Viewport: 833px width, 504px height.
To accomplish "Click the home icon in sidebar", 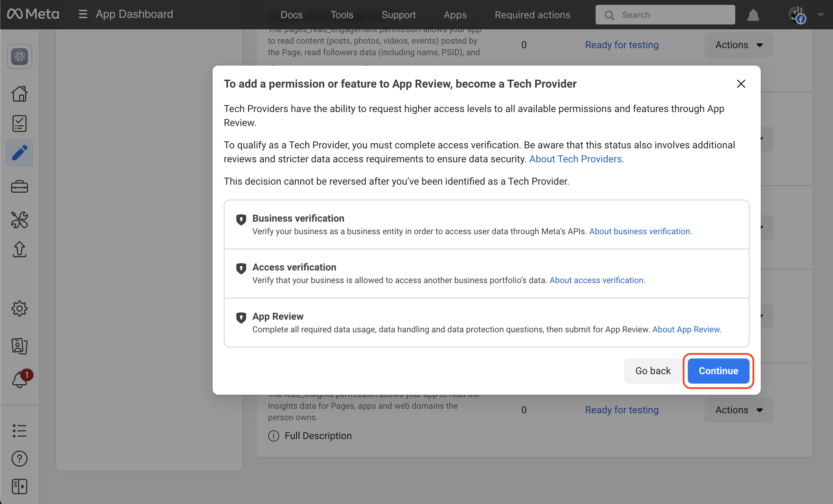I will 20,94.
